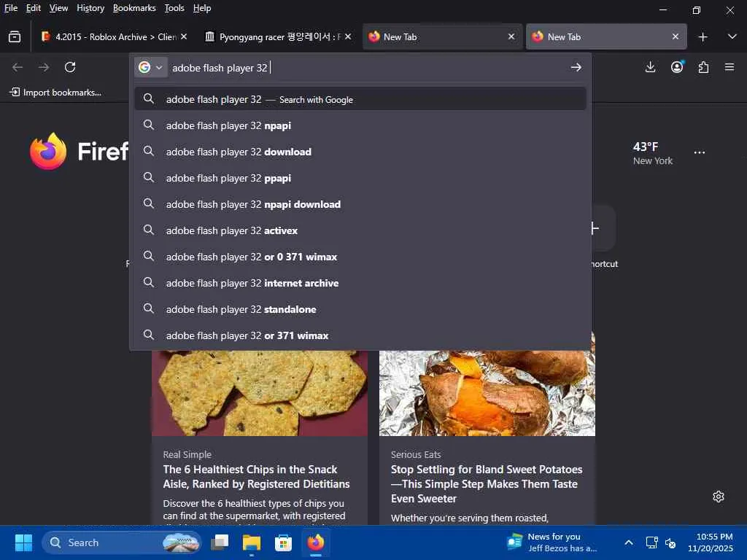Choose suggestion 'adobe flash player 32 ppapi'

[x=360, y=178]
